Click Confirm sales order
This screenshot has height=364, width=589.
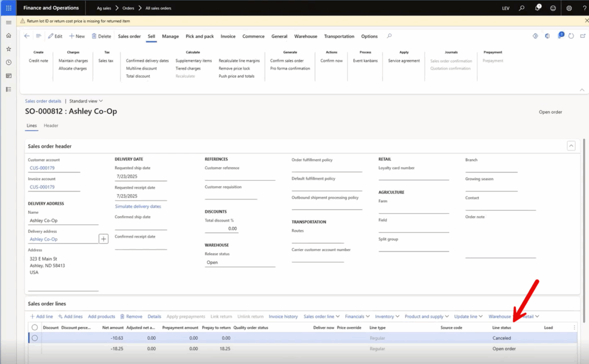click(x=287, y=61)
